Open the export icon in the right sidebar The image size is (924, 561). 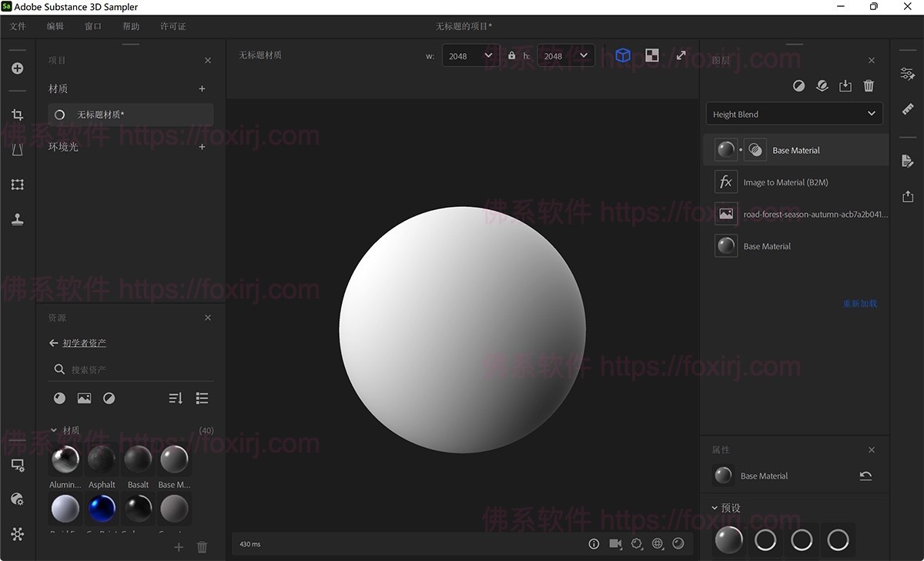coord(907,195)
